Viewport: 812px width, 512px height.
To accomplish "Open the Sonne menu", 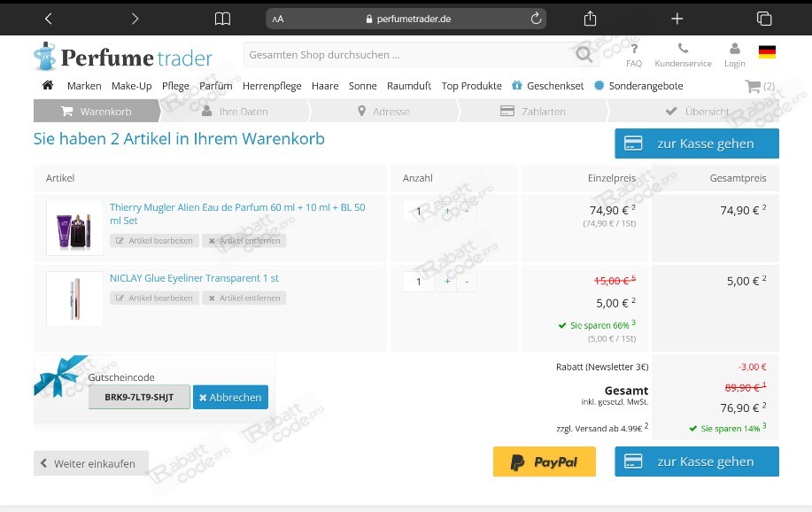I will (x=362, y=86).
